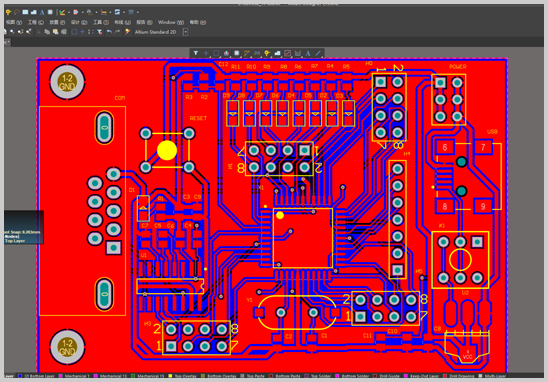Screen dimensions: 548x382
Task: Click the place line icon in floating toolbar
Action: [318, 53]
